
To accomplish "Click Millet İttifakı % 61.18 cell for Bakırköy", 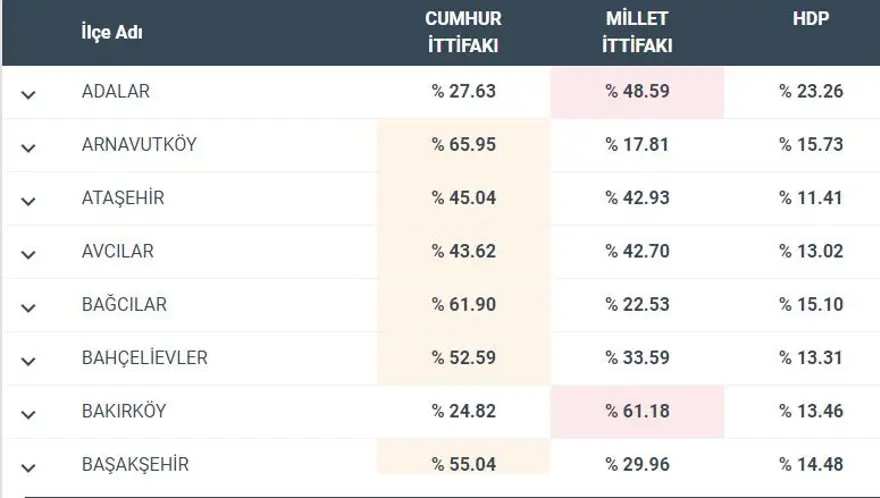I will 637,411.
